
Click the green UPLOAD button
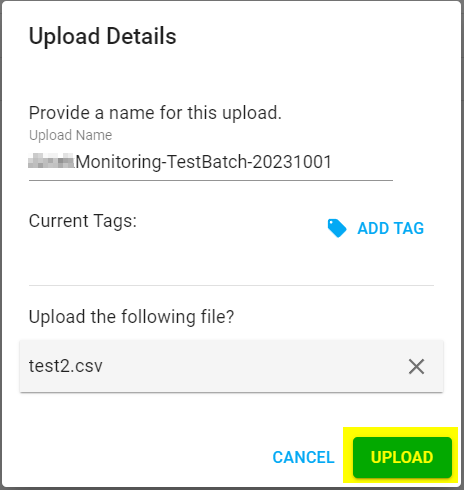[x=402, y=457]
